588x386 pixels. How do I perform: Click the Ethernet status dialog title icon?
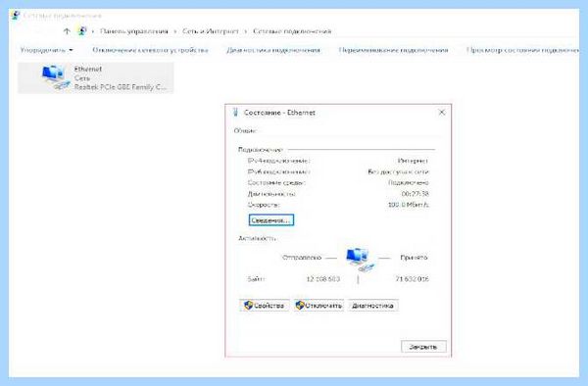[235, 113]
